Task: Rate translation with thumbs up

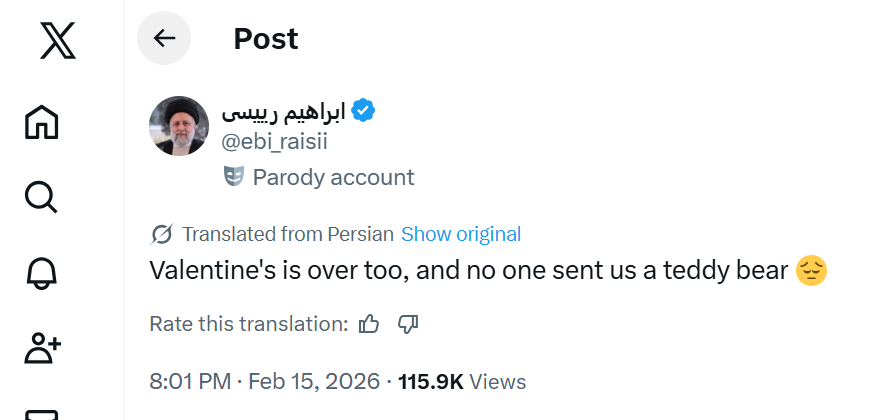Action: point(369,324)
